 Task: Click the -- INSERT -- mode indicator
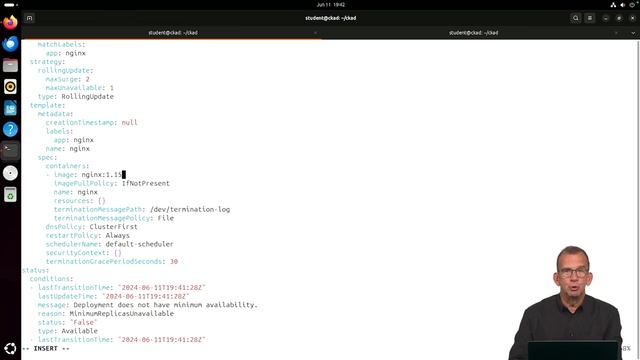click(46, 349)
